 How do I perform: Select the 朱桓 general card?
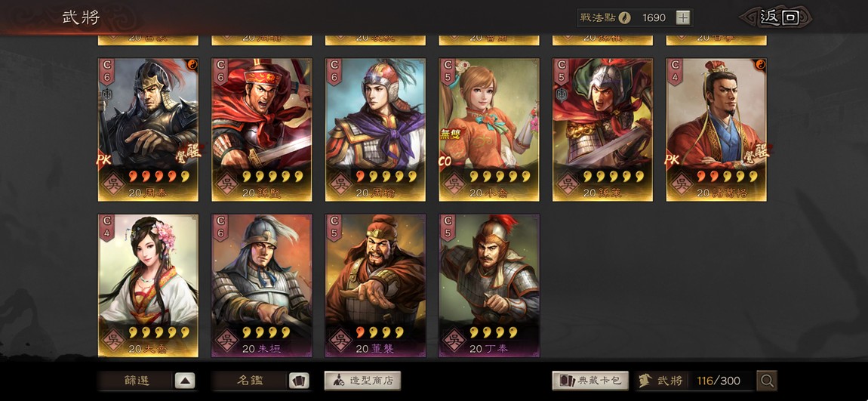[x=262, y=285]
